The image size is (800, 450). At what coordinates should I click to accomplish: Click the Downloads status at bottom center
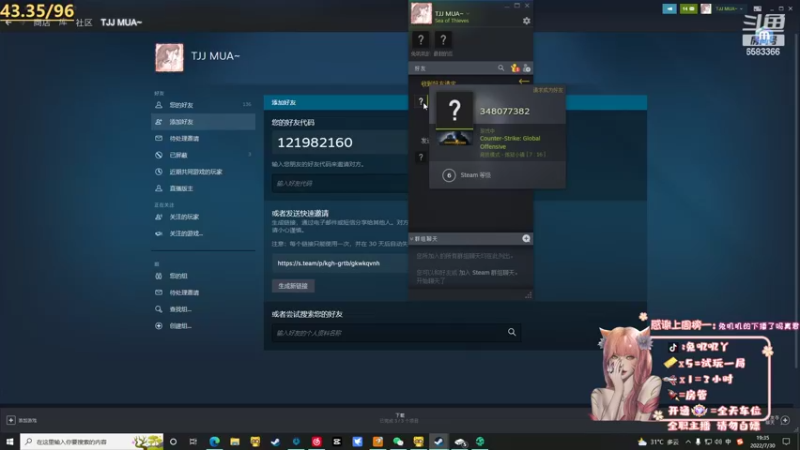tap(399, 418)
